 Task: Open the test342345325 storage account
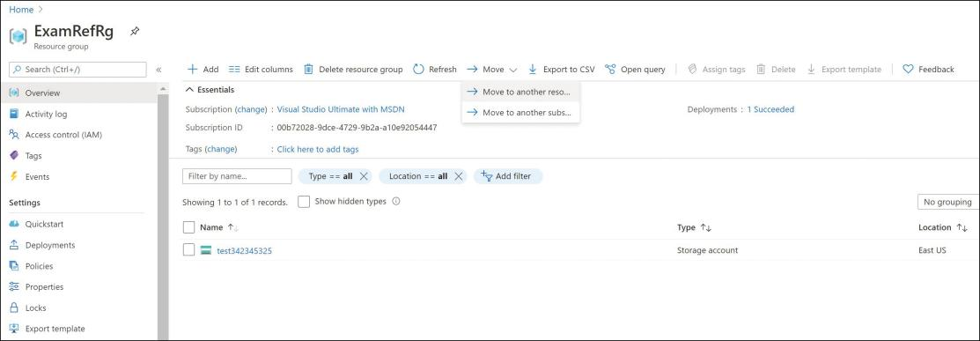[x=245, y=251]
